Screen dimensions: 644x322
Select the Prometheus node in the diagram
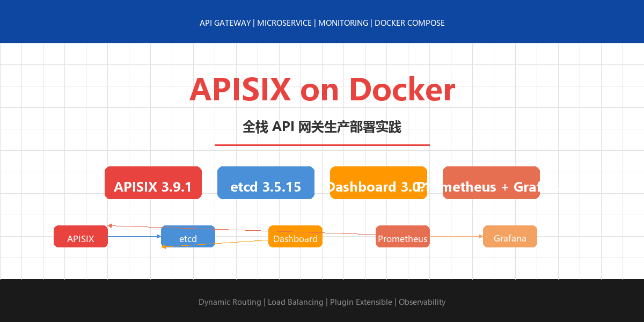coord(402,237)
